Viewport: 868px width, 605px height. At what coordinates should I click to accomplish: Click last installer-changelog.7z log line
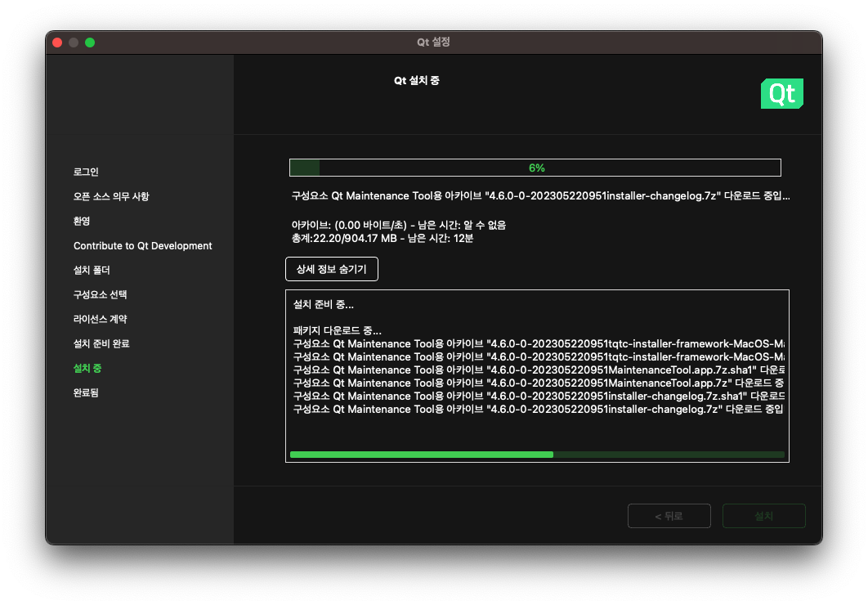538,409
